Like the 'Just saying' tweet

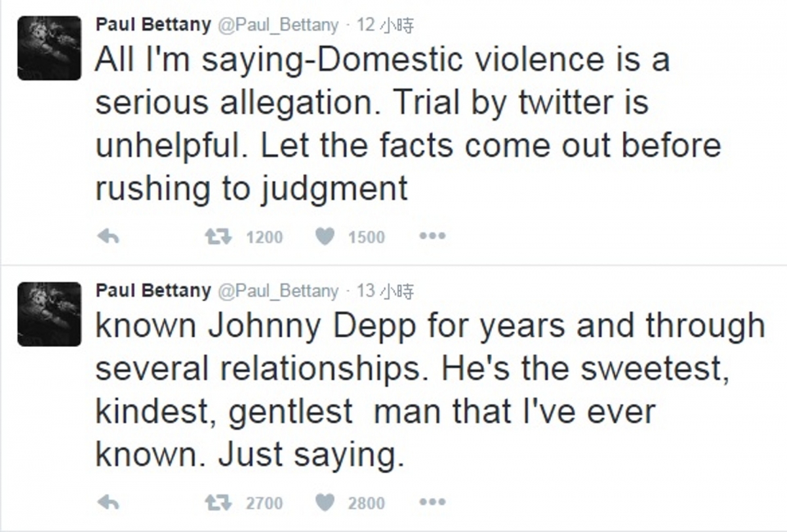(x=326, y=503)
